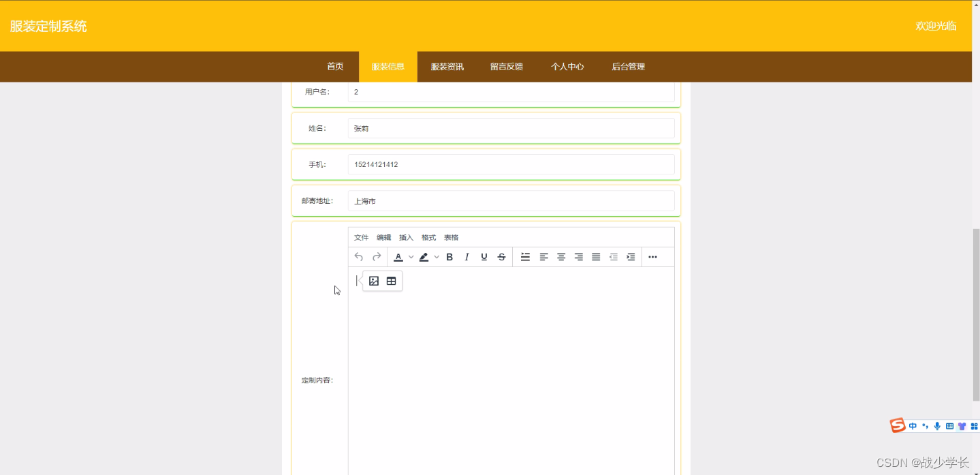Toggle strikethrough formatting

click(502, 257)
